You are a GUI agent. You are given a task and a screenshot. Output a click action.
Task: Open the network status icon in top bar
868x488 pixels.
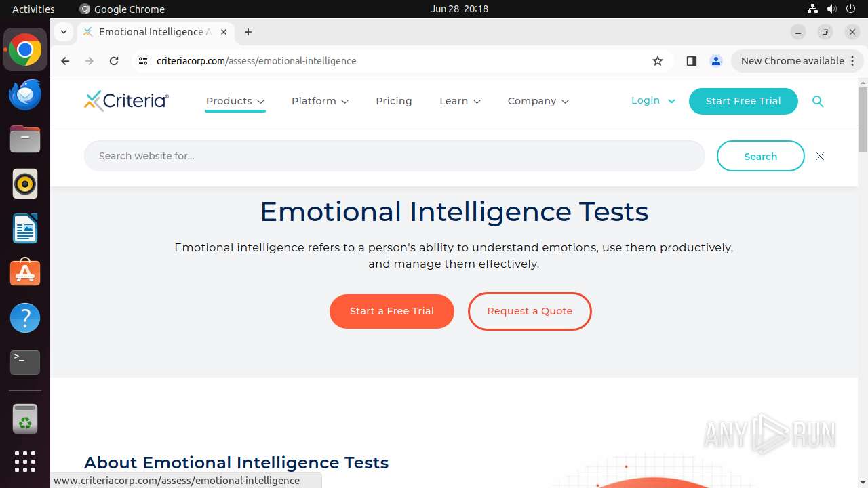tap(812, 9)
